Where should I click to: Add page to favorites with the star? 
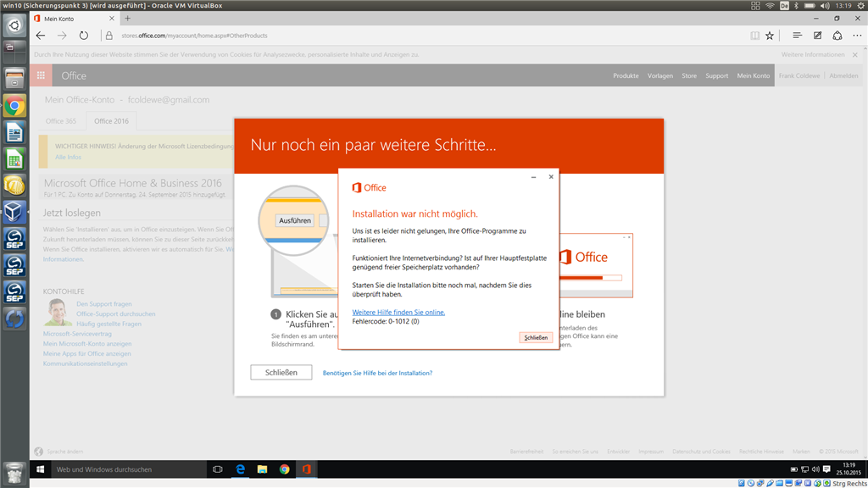click(770, 36)
